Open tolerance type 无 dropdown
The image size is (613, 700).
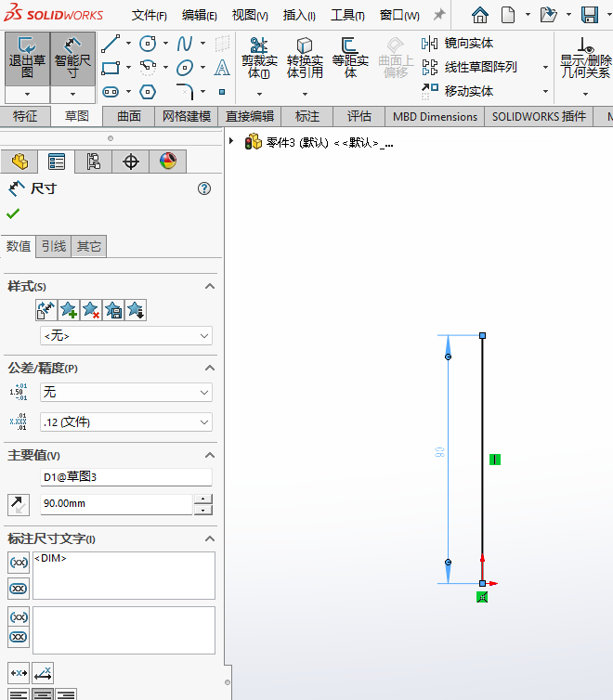[126, 393]
